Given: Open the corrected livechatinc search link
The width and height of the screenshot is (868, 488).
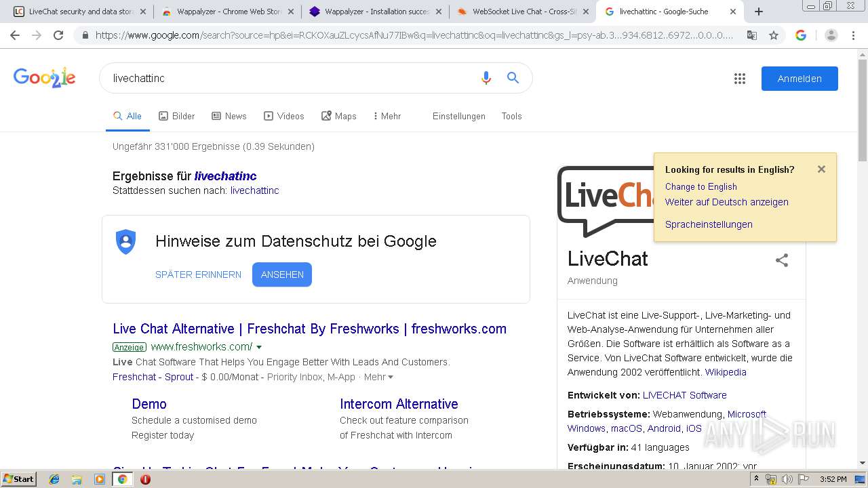Looking at the screenshot, I should [x=226, y=176].
